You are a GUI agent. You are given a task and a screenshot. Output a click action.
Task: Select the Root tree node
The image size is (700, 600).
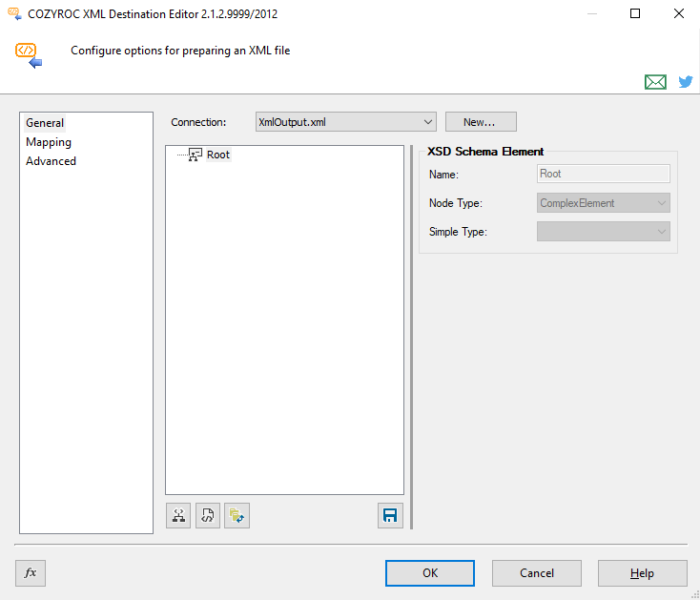pos(218,155)
